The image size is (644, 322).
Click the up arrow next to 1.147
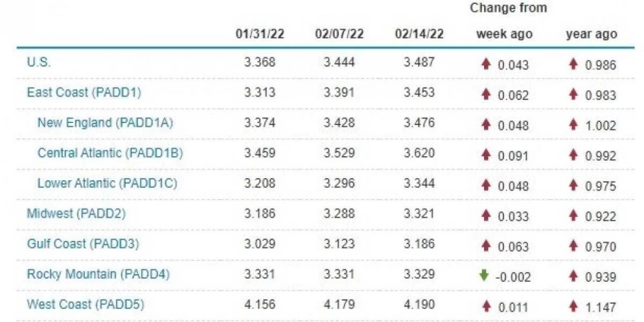(x=574, y=306)
